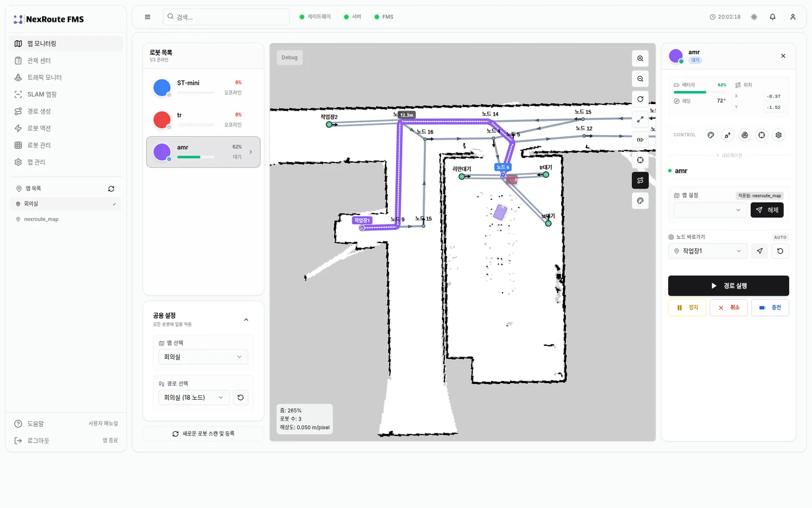Viewport: 812px width, 508px height.
Task: Open the user profile icon
Action: pyautogui.click(x=793, y=17)
